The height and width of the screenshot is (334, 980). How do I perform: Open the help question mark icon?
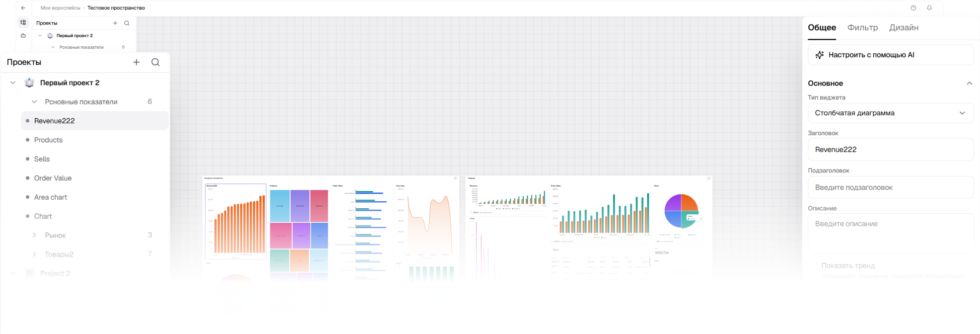click(x=914, y=8)
